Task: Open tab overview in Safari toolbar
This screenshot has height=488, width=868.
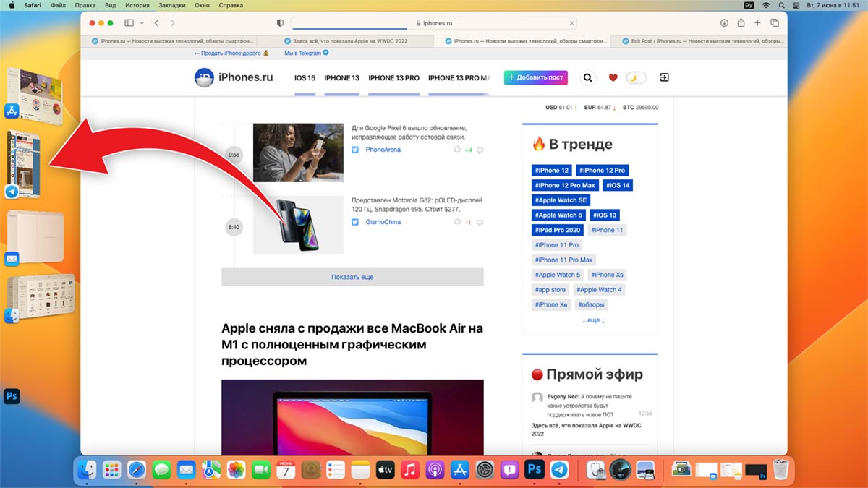Action: tap(775, 23)
